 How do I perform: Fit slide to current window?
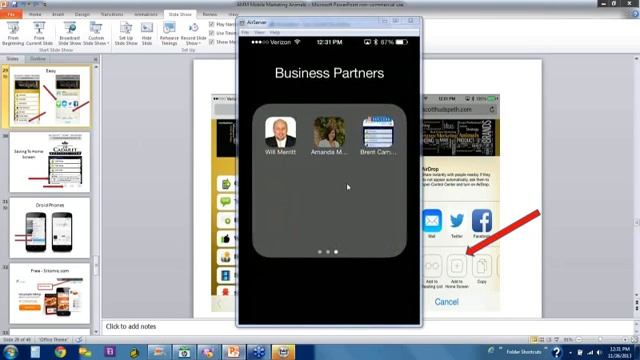pos(635,340)
